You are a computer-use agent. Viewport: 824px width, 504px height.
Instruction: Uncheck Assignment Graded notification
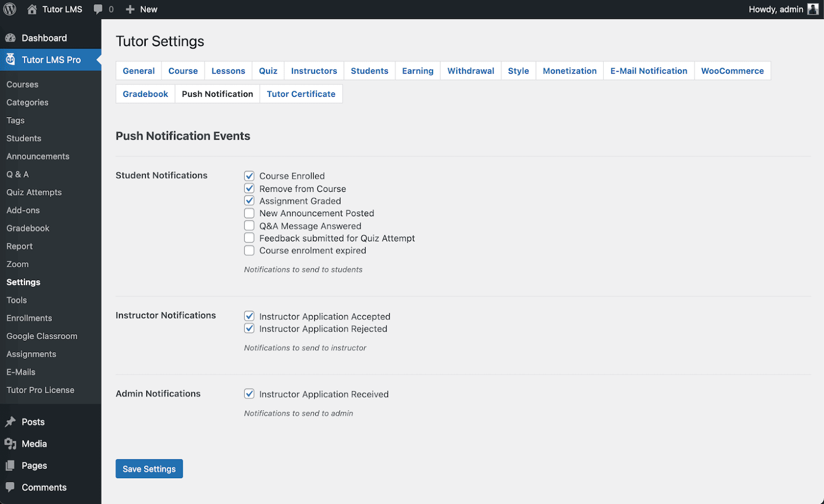249,201
